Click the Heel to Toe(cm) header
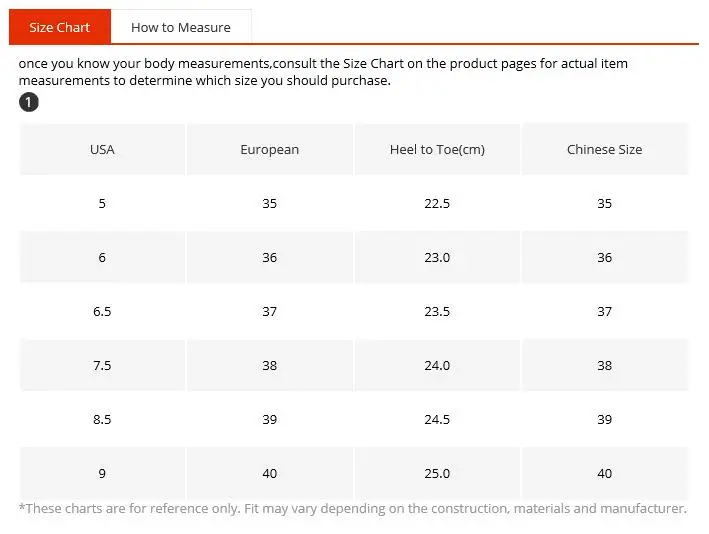This screenshot has height=534, width=709. pos(437,150)
